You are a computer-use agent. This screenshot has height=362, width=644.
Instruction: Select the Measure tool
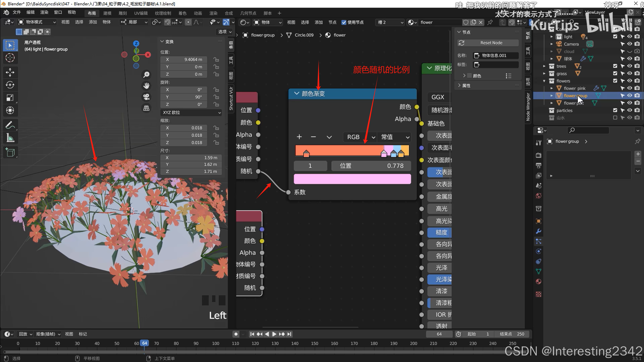(10, 138)
